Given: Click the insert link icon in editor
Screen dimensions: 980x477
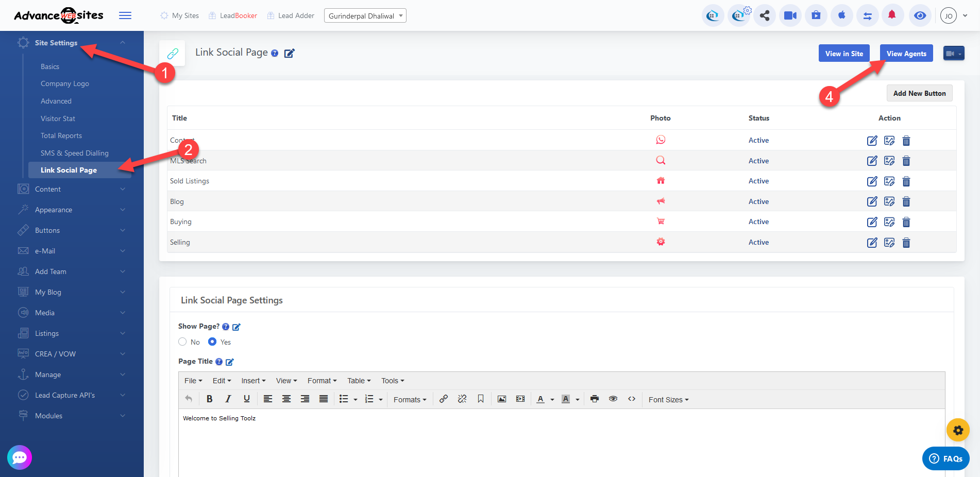Looking at the screenshot, I should coord(443,399).
